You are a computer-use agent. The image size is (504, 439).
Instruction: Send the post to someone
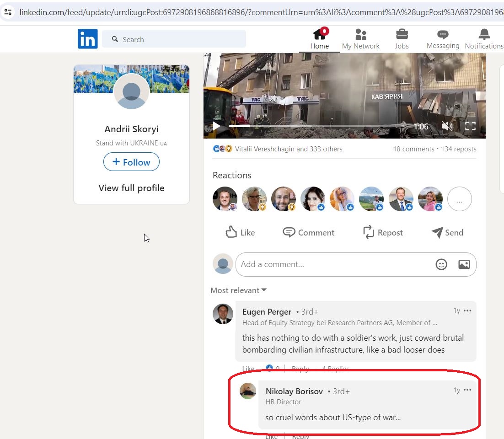point(447,232)
